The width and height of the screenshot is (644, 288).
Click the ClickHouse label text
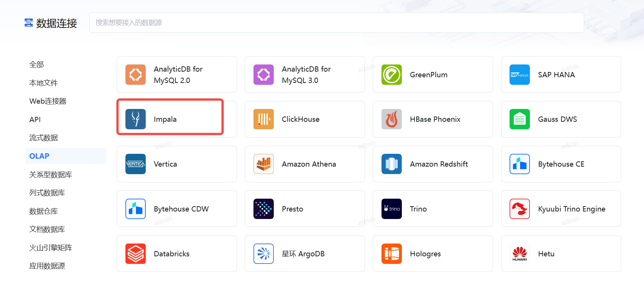pos(301,119)
